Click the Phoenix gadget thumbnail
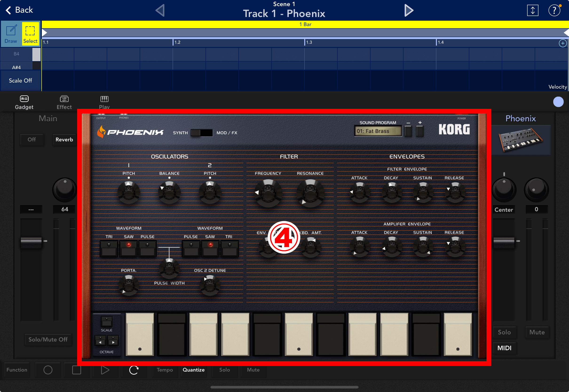 (x=521, y=140)
